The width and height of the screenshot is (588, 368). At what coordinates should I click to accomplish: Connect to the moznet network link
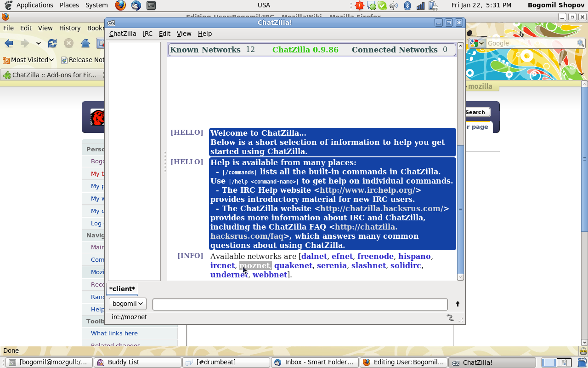254,265
